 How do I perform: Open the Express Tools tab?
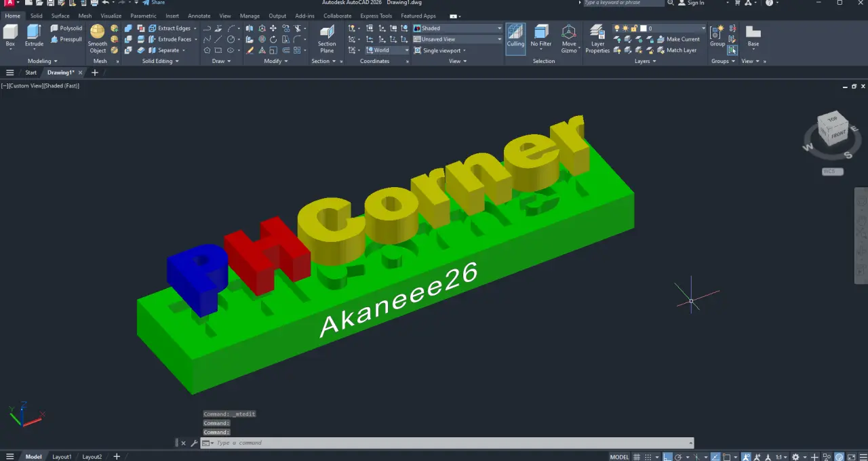coord(376,16)
